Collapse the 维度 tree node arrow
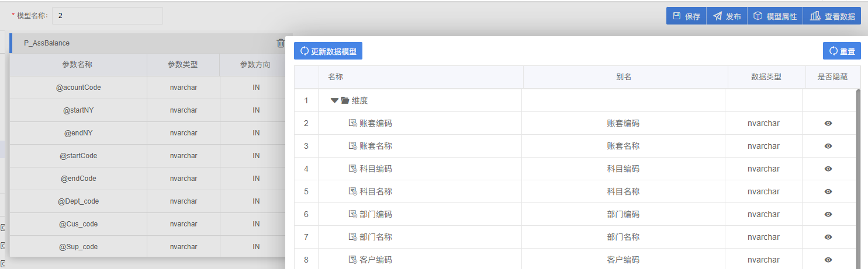This screenshot has width=868, height=269. click(334, 100)
